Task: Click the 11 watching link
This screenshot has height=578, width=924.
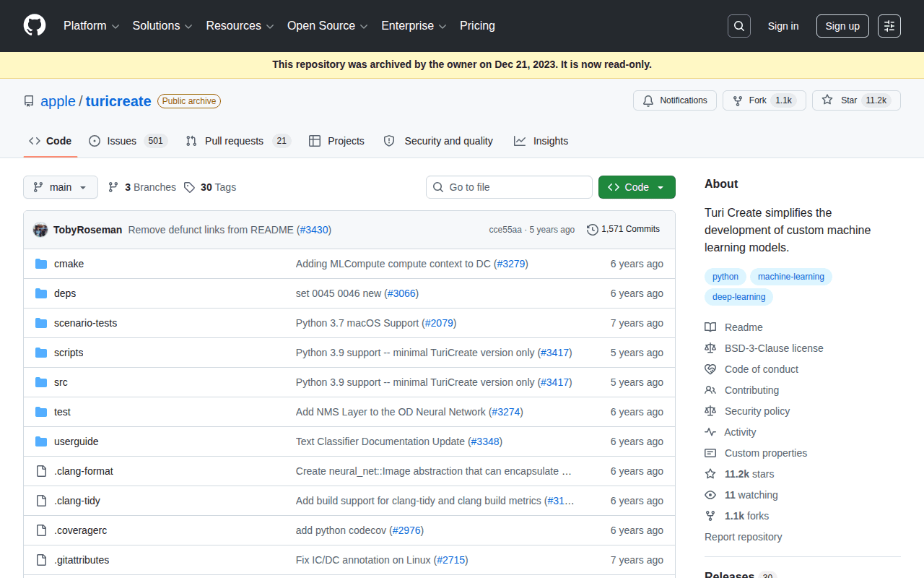Action: [741, 495]
